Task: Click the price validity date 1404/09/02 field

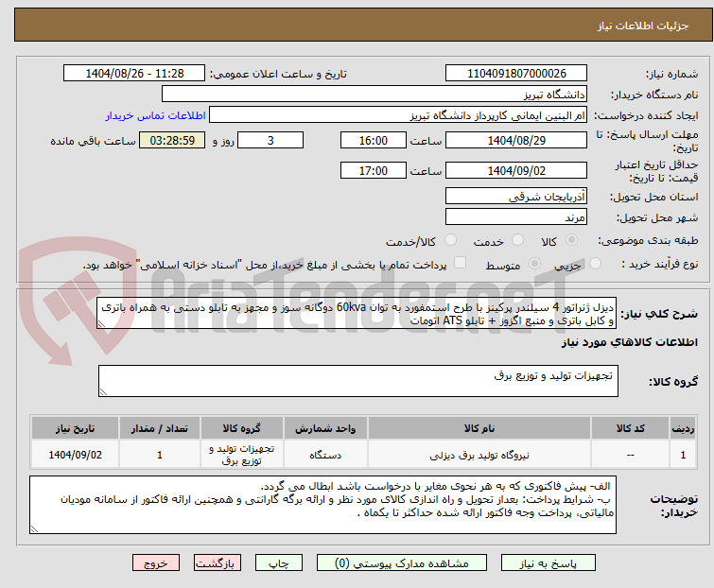Action: click(x=516, y=171)
